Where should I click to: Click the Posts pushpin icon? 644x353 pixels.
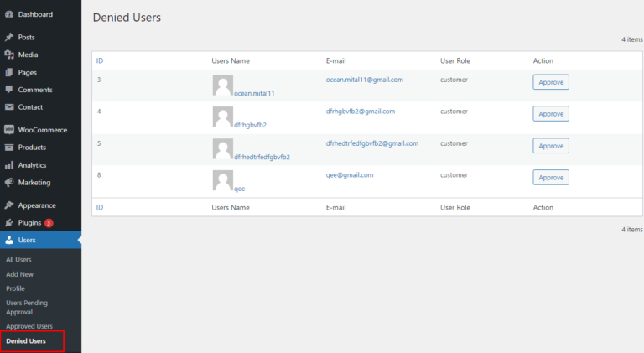click(9, 38)
